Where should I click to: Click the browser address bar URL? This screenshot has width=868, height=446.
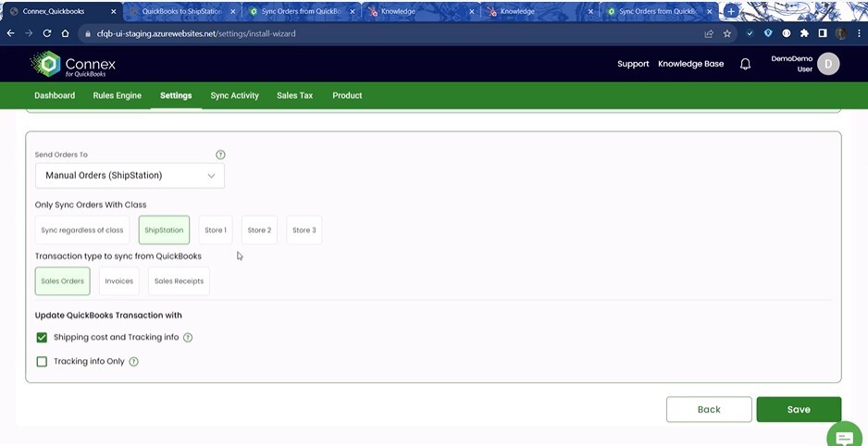196,33
